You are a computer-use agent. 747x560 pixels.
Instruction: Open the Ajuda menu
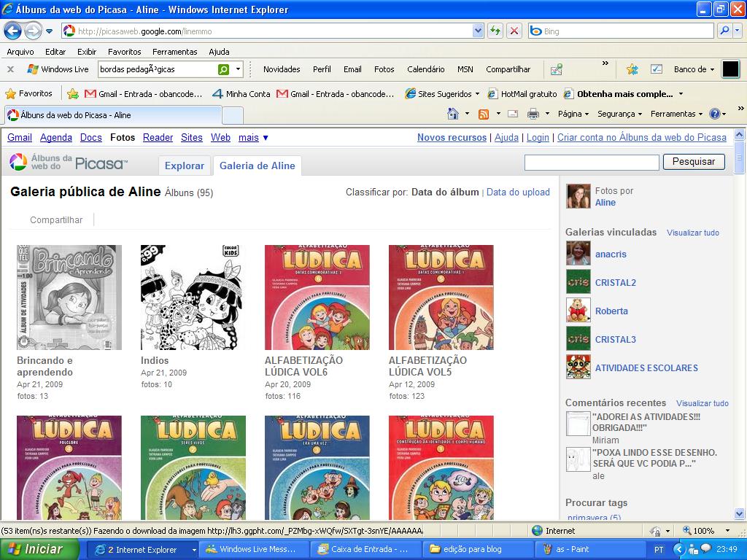point(219,52)
